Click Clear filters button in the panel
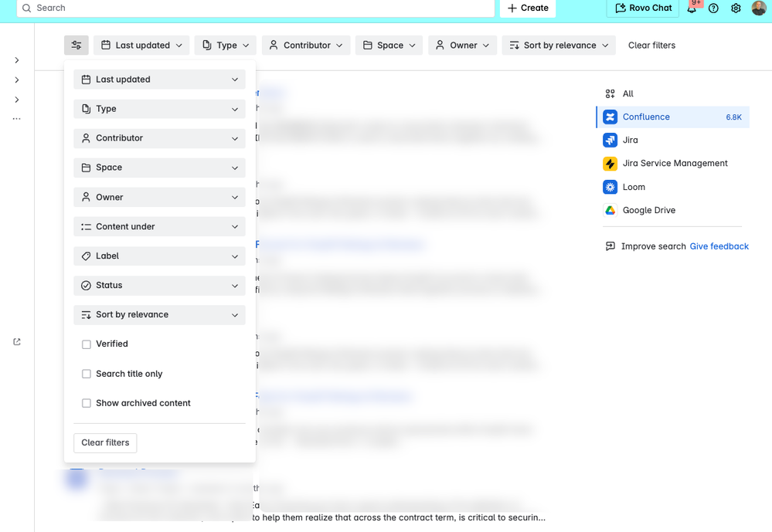The width and height of the screenshot is (772, 532). click(105, 443)
